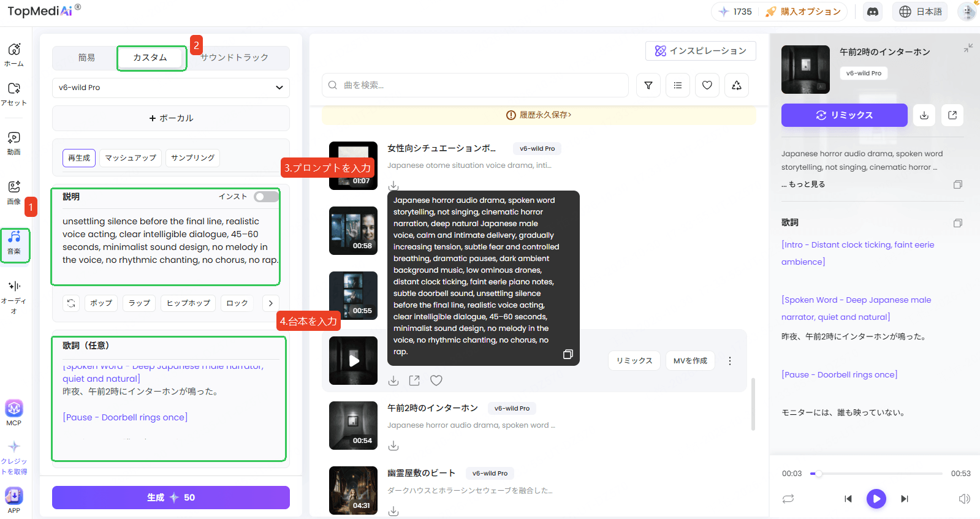The image size is (980, 519).
Task: Refresh genre tag suggestions icon
Action: 71,303
